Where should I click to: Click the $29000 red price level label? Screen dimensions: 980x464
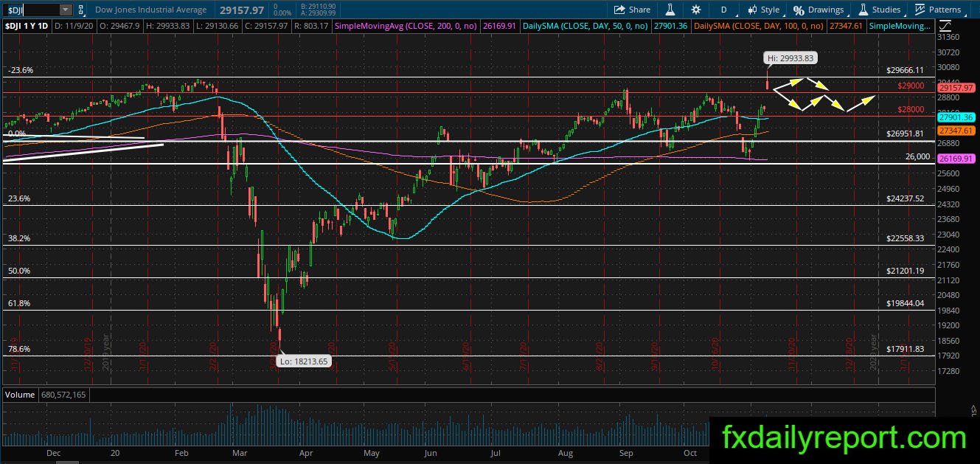tap(911, 86)
